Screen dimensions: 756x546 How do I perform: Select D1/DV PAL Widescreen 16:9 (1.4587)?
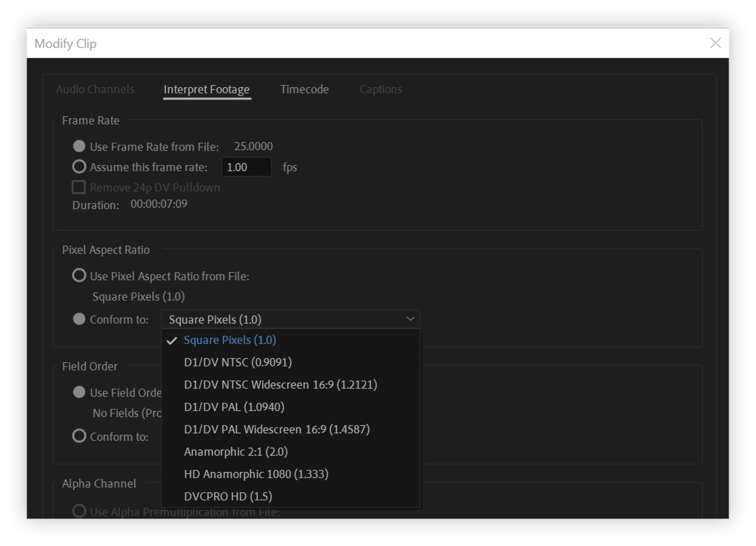[277, 429]
